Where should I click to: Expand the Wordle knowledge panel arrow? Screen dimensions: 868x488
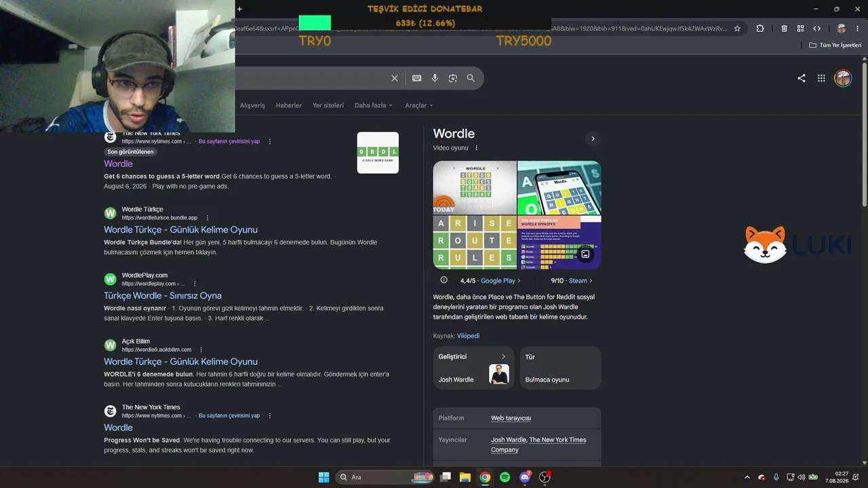pyautogui.click(x=593, y=139)
